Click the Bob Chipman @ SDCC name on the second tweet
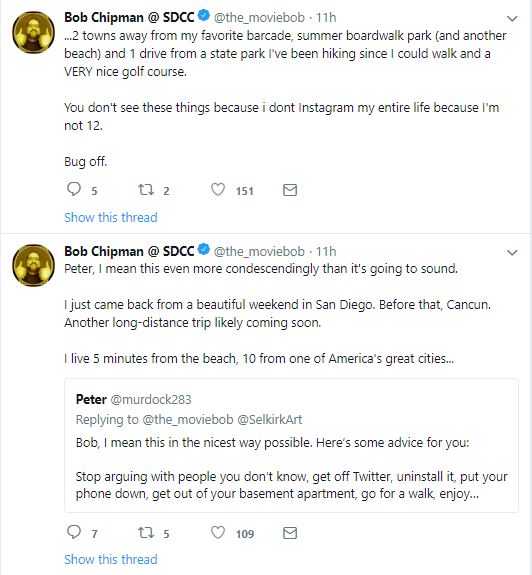 tap(129, 251)
